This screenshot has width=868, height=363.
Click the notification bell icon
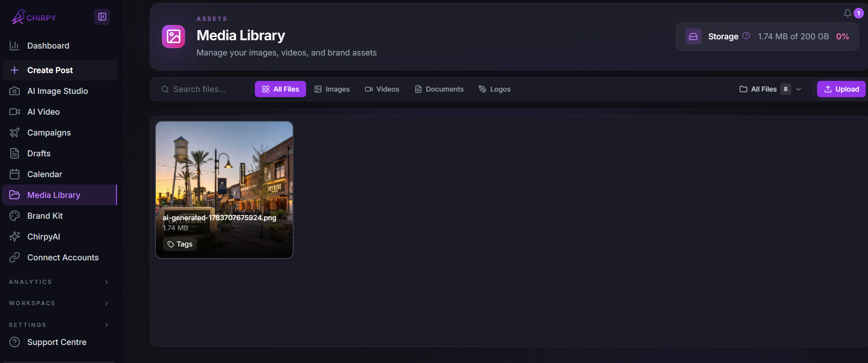click(847, 13)
